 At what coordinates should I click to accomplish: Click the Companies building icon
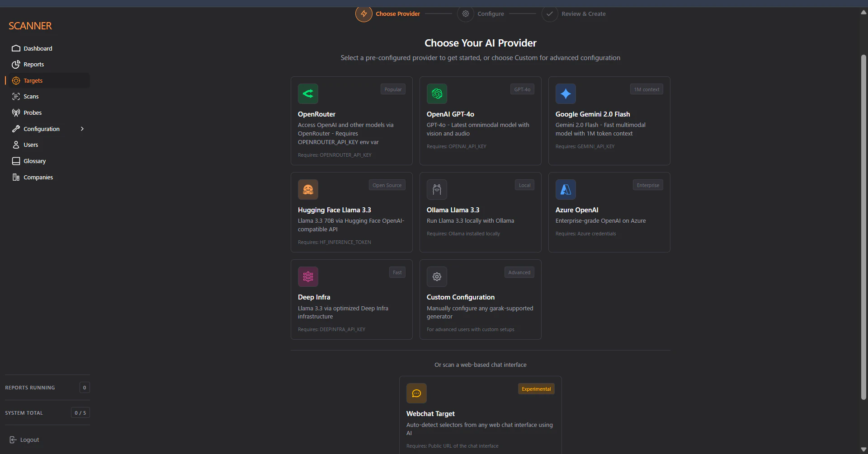pos(16,178)
